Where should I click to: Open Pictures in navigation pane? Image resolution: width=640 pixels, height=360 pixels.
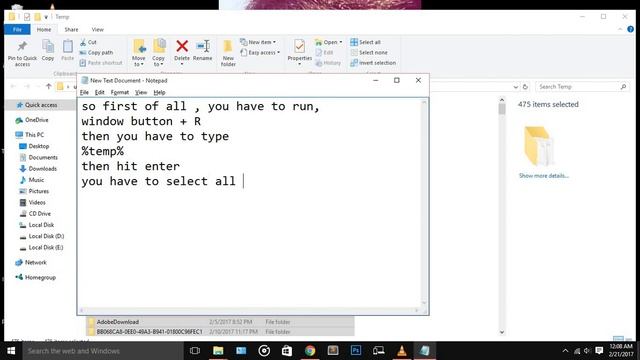34,191
